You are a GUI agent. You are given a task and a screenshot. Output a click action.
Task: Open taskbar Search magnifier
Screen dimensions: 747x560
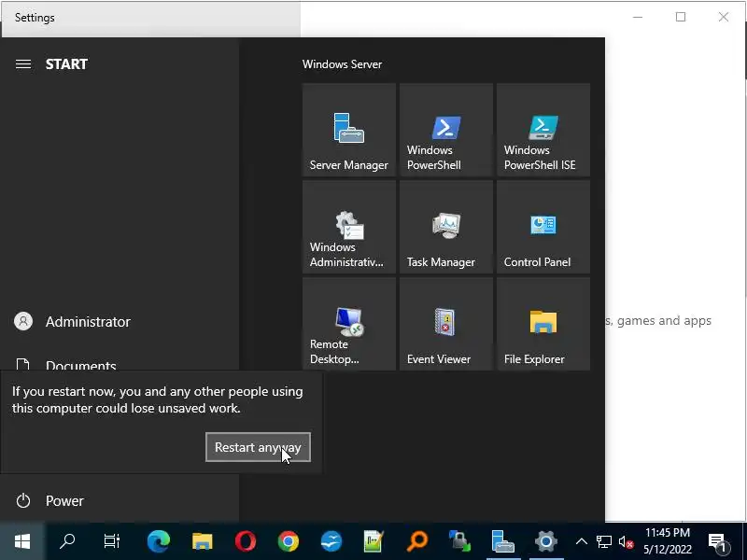point(67,541)
